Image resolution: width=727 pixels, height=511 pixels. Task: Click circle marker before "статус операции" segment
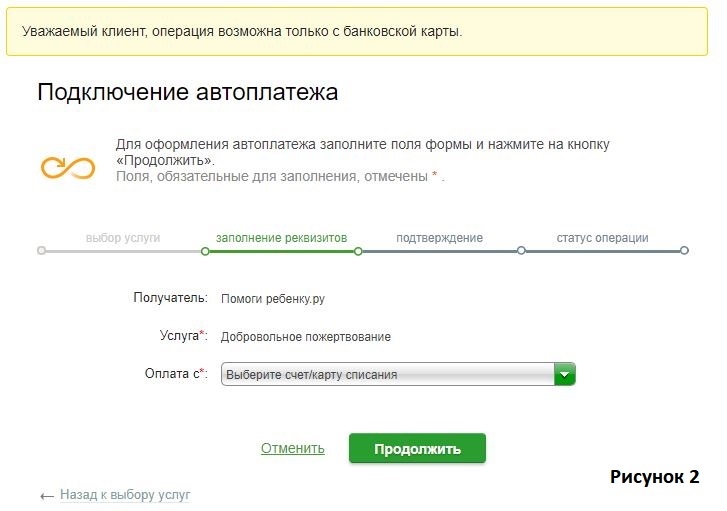(521, 251)
